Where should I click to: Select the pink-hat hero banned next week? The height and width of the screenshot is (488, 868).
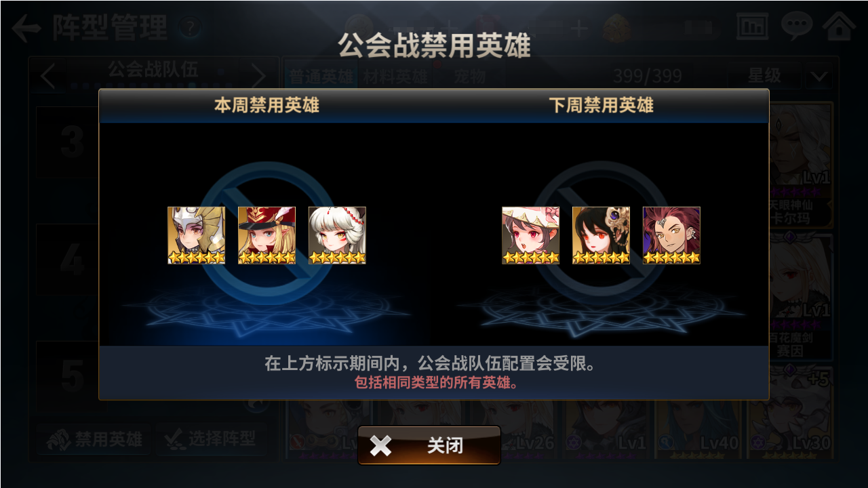point(530,235)
